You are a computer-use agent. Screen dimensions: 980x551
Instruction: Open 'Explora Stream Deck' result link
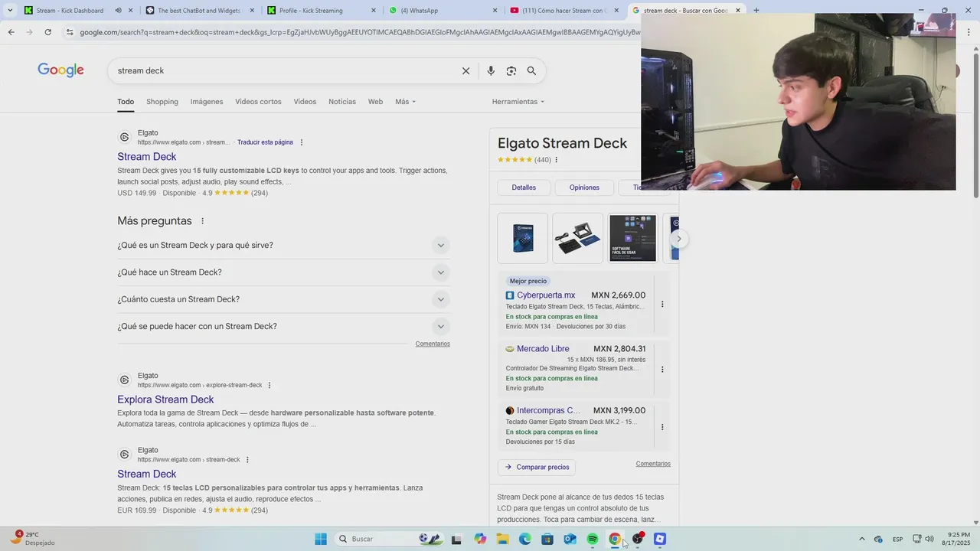[165, 399]
